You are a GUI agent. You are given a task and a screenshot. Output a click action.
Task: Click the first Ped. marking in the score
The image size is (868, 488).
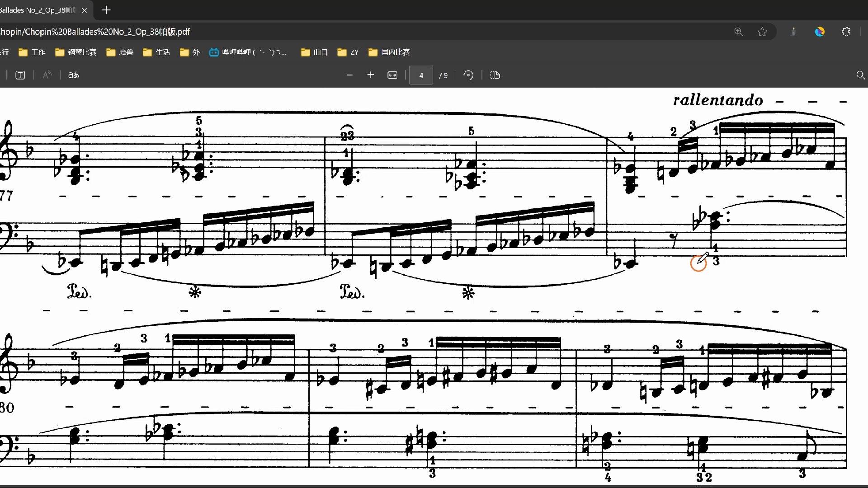[79, 292]
